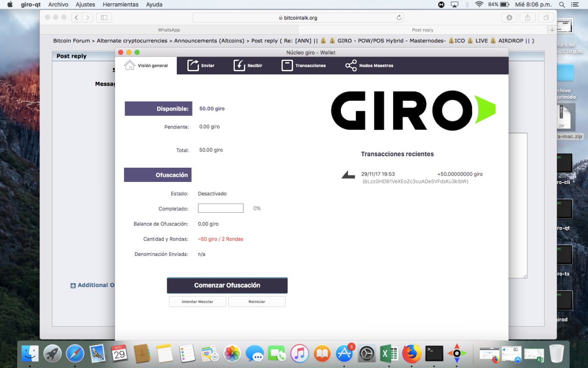This screenshot has height=368, width=588.
Task: Open FaceTime from the Dock
Action: click(x=277, y=354)
